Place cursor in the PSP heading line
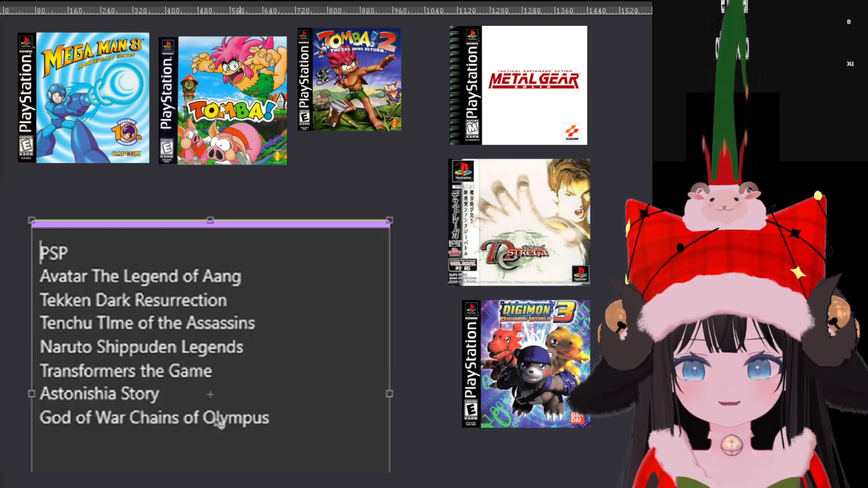The height and width of the screenshot is (488, 868). point(54,253)
